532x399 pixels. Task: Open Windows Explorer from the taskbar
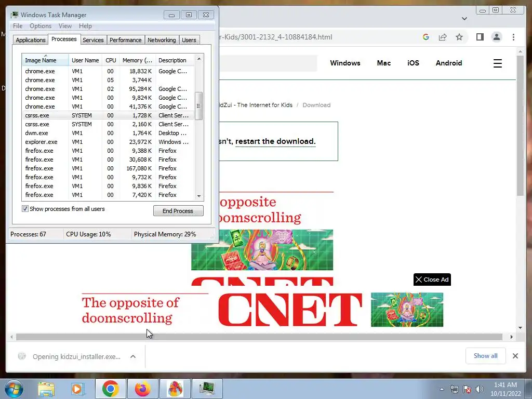46,389
